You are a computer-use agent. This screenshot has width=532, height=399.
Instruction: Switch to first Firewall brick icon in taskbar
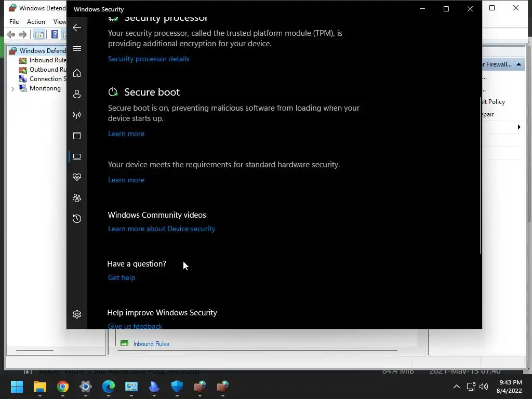click(x=200, y=387)
